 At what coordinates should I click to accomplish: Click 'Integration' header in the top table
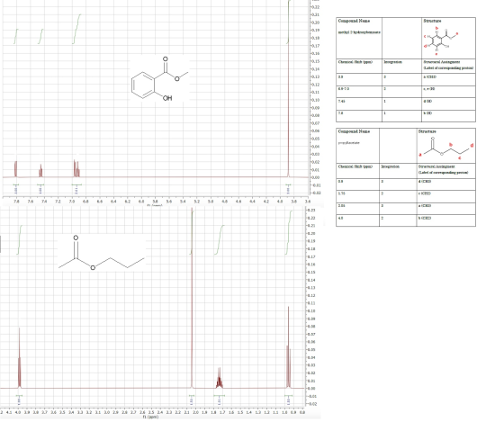(x=392, y=62)
